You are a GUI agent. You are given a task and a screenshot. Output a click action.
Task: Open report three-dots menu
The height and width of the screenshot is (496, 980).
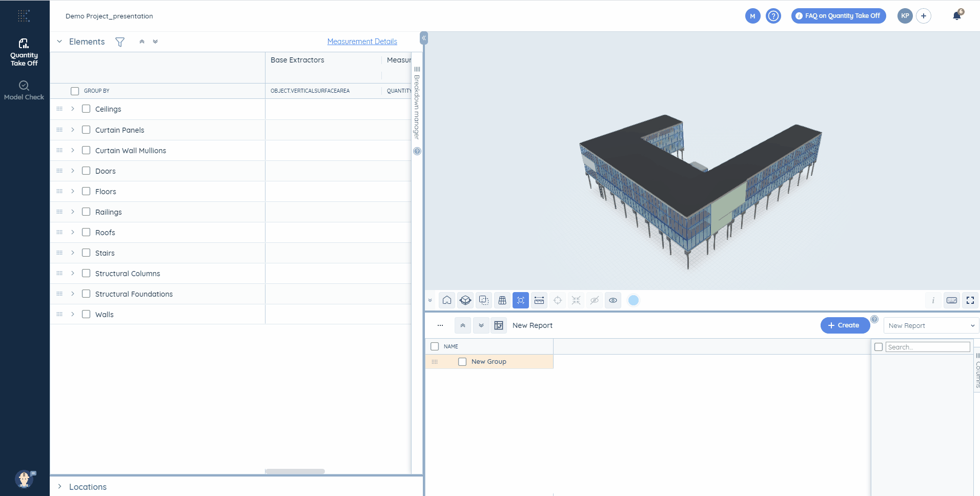pos(440,325)
